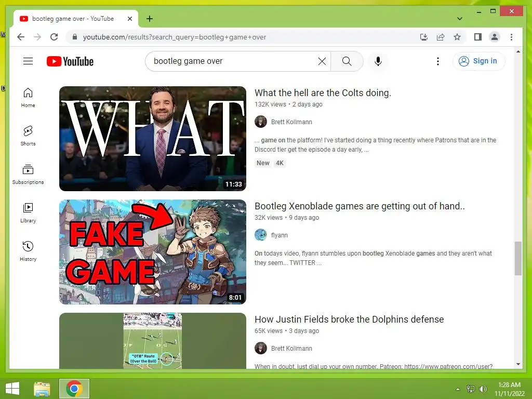Open the Colts video thumbnail

(x=153, y=138)
